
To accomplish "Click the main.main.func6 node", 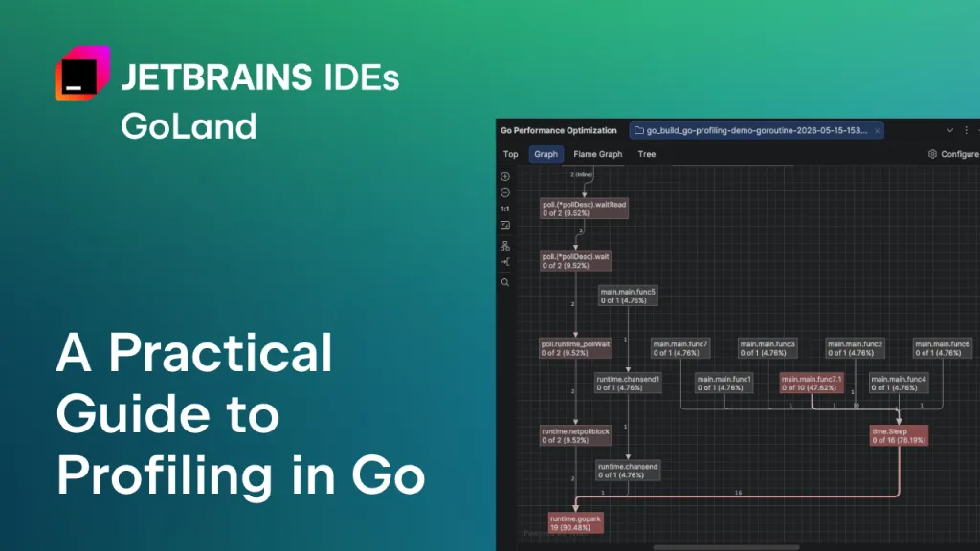I will [x=943, y=348].
